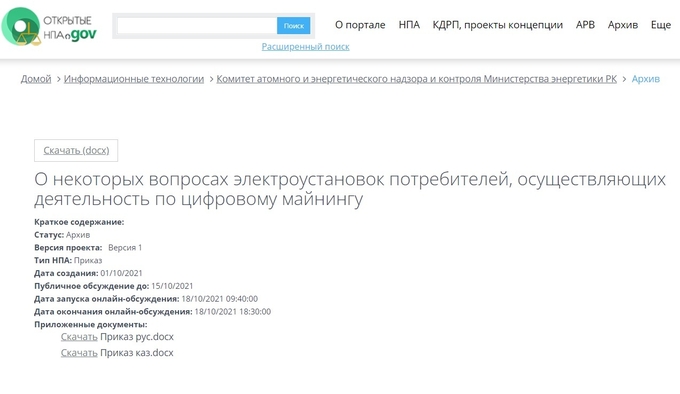The height and width of the screenshot is (394, 680).
Task: Open КДРП, проекты концепции menu
Action: click(x=497, y=25)
